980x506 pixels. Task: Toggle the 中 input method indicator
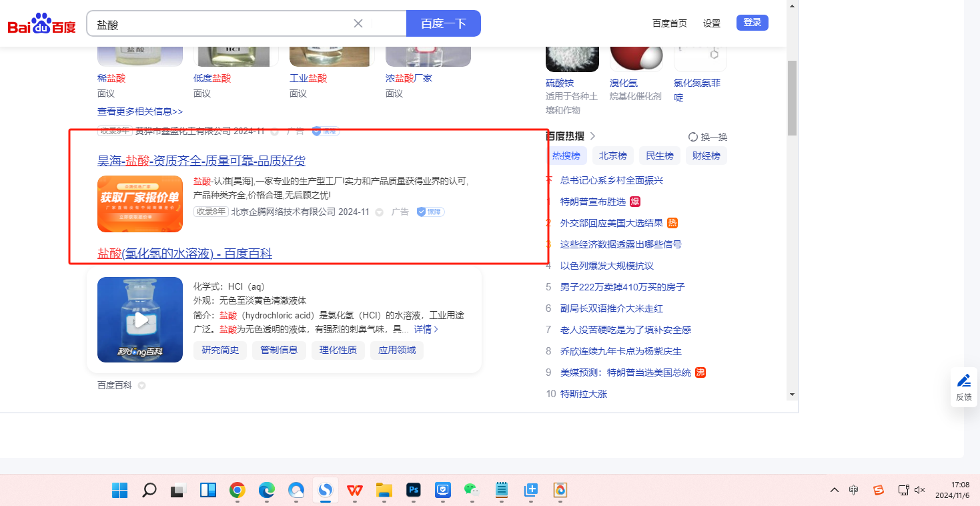(854, 490)
